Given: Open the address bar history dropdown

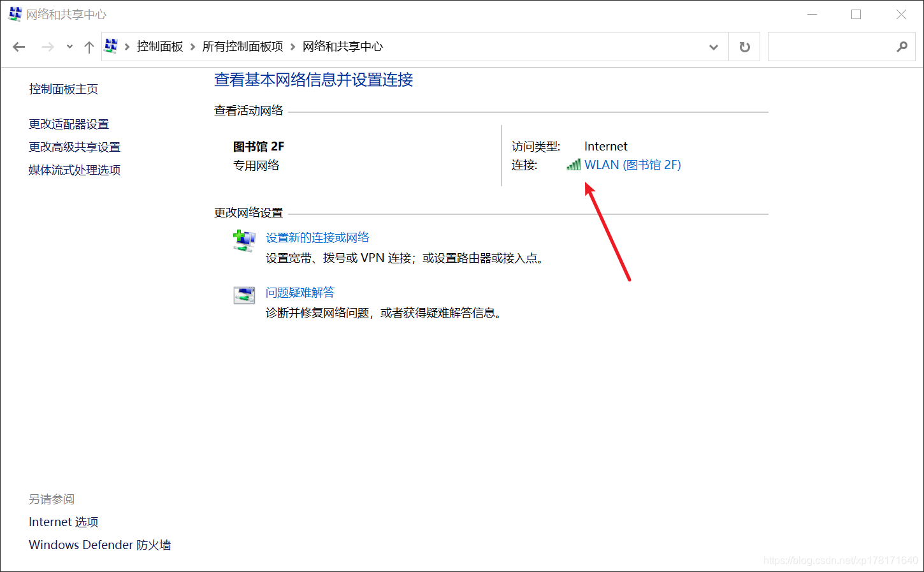Looking at the screenshot, I should 714,47.
